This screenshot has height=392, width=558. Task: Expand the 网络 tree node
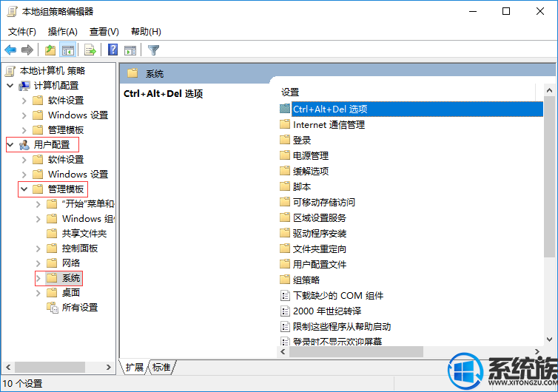(x=38, y=263)
